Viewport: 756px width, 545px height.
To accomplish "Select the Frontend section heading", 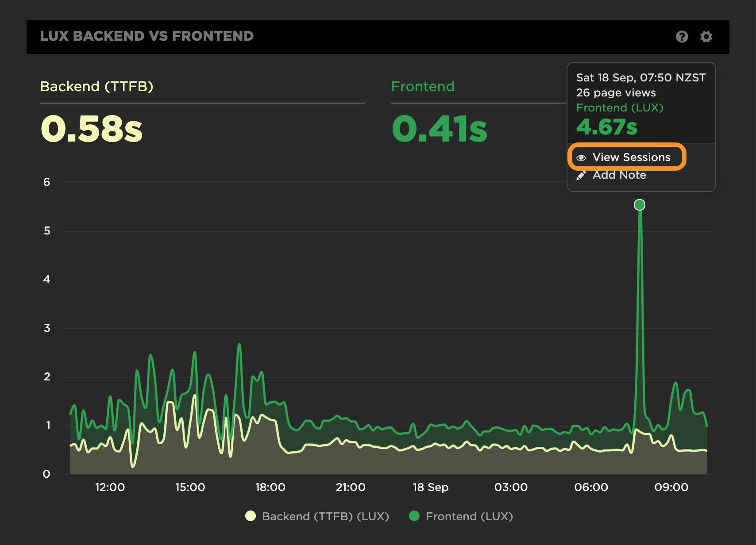I will point(423,87).
